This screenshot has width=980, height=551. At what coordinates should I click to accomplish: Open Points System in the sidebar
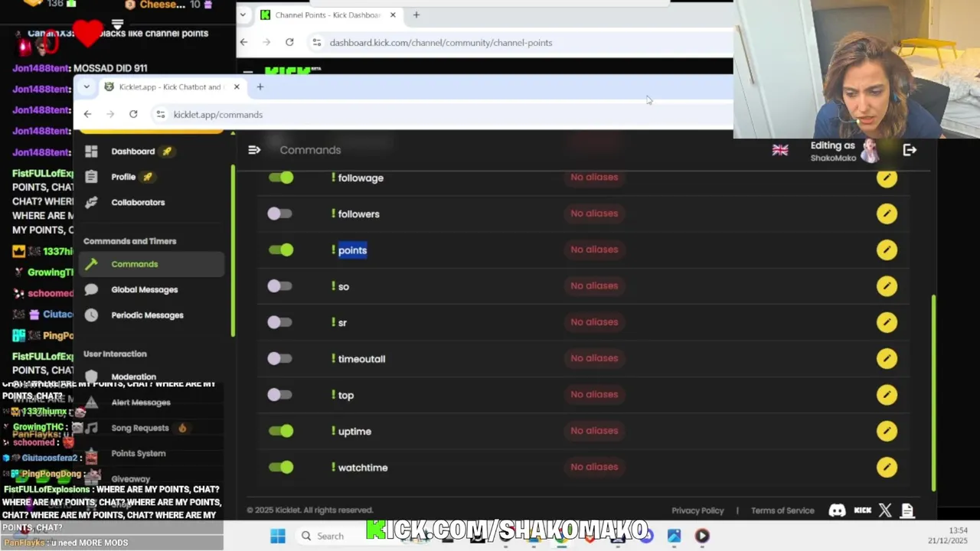click(x=138, y=453)
